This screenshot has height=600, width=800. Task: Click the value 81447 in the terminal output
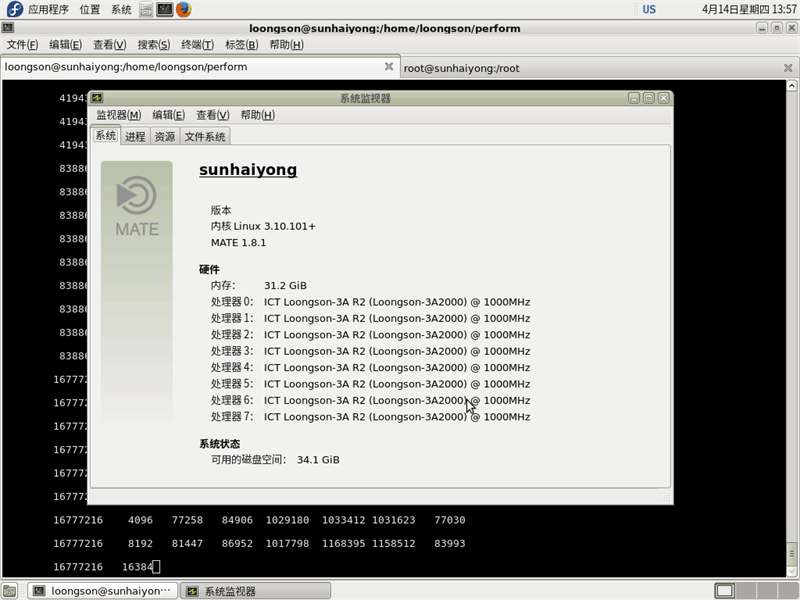(187, 543)
